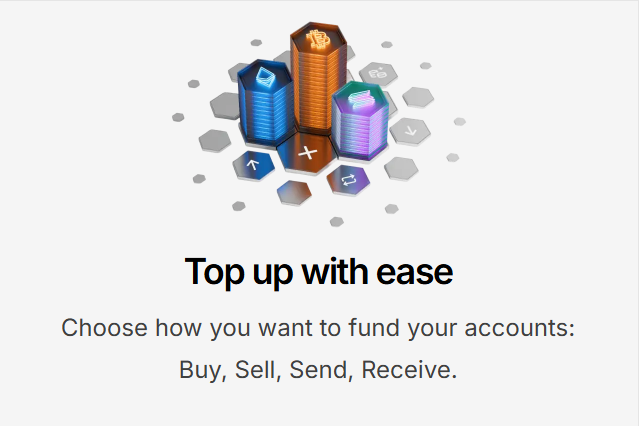The image size is (639, 426).
Task: Click the gray hexagon with coins icon
Action: (378, 74)
